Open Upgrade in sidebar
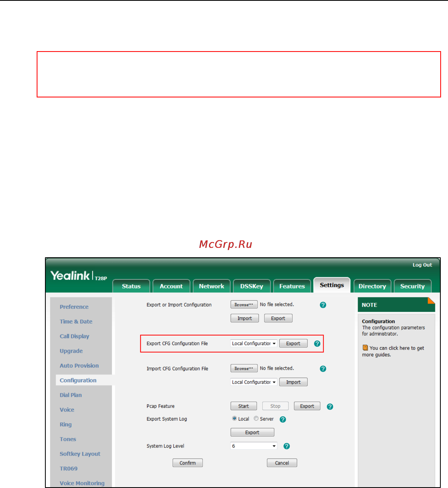448x488 pixels. 71,351
